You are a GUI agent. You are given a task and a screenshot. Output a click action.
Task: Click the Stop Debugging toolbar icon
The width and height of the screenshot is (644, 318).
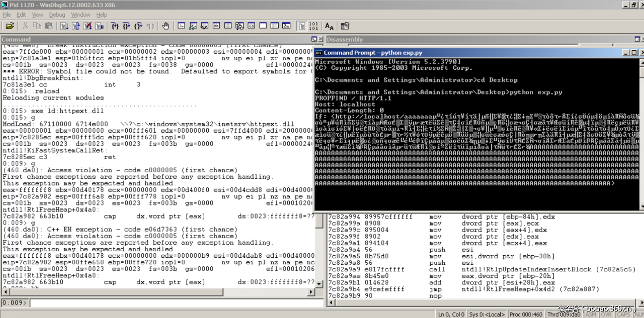88,26
